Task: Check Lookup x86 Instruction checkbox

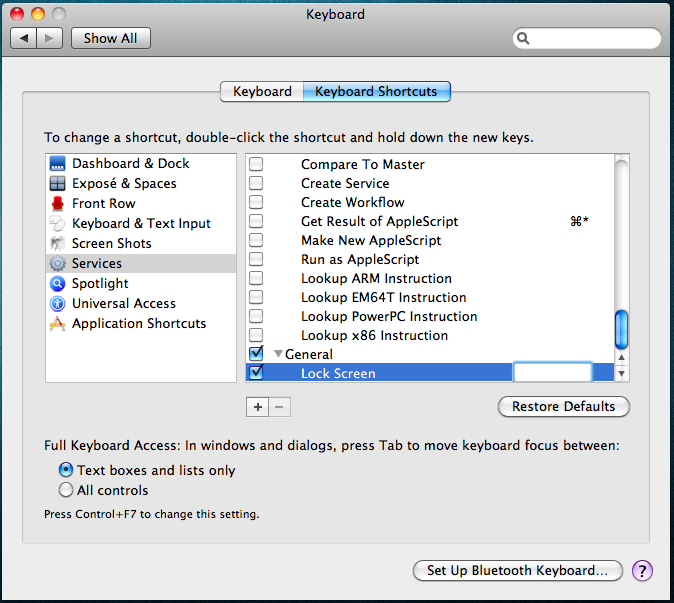Action: tap(256, 335)
